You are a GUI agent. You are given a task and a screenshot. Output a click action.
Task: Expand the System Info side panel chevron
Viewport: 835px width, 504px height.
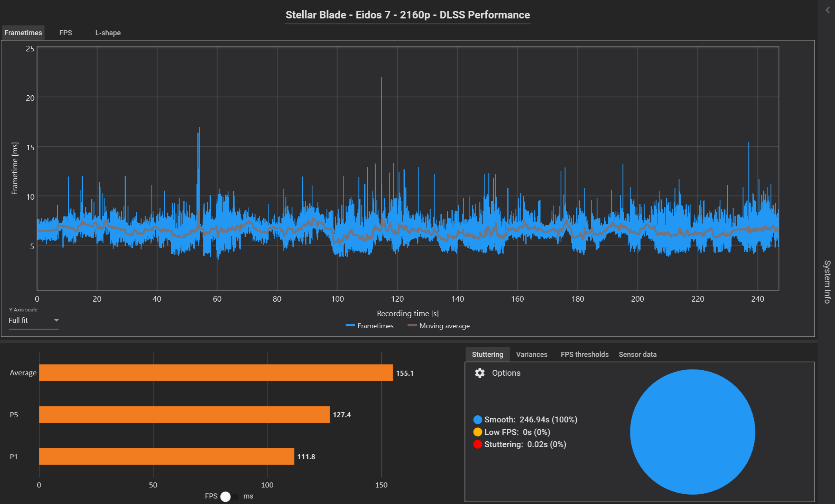(827, 10)
